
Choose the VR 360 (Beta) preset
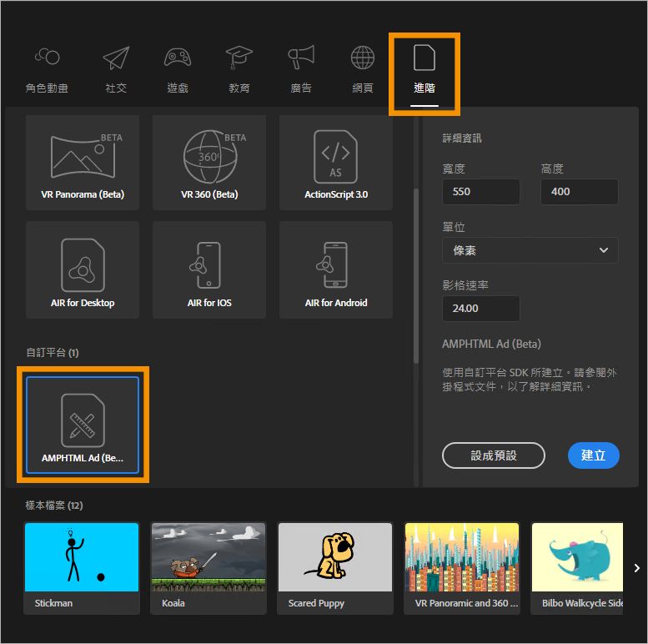[209, 163]
